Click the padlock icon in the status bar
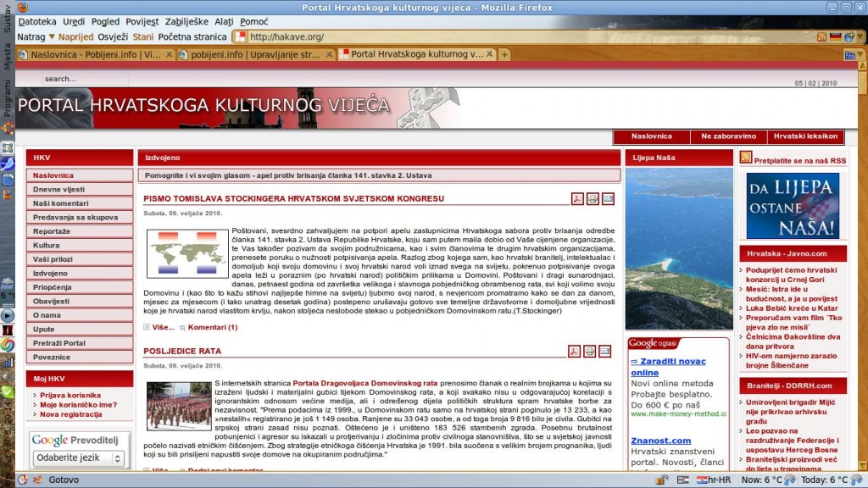Image resolution: width=868 pixels, height=488 pixels. (x=662, y=480)
